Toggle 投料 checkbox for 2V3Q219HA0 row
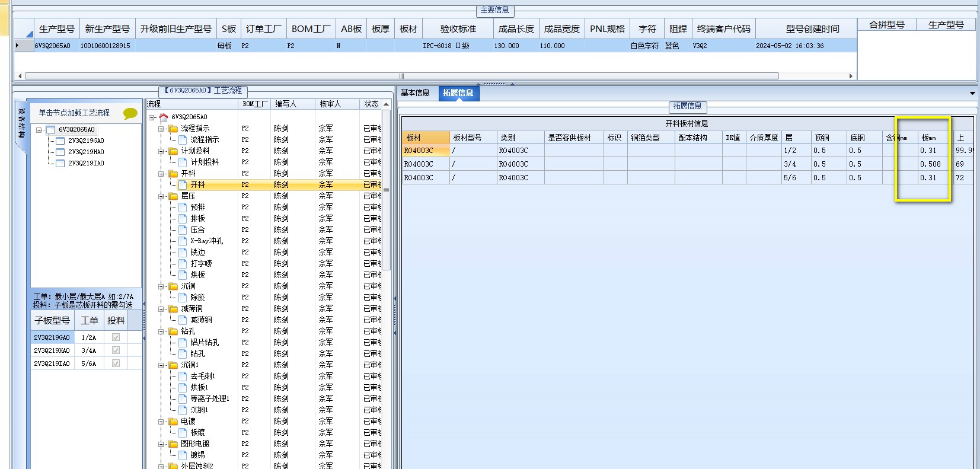 [x=116, y=350]
